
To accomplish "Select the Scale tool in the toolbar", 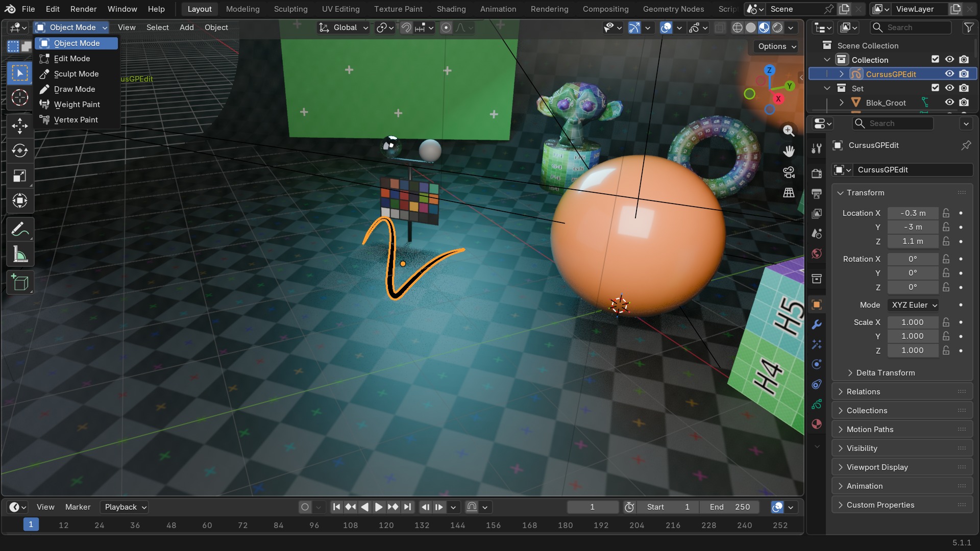I will (20, 176).
